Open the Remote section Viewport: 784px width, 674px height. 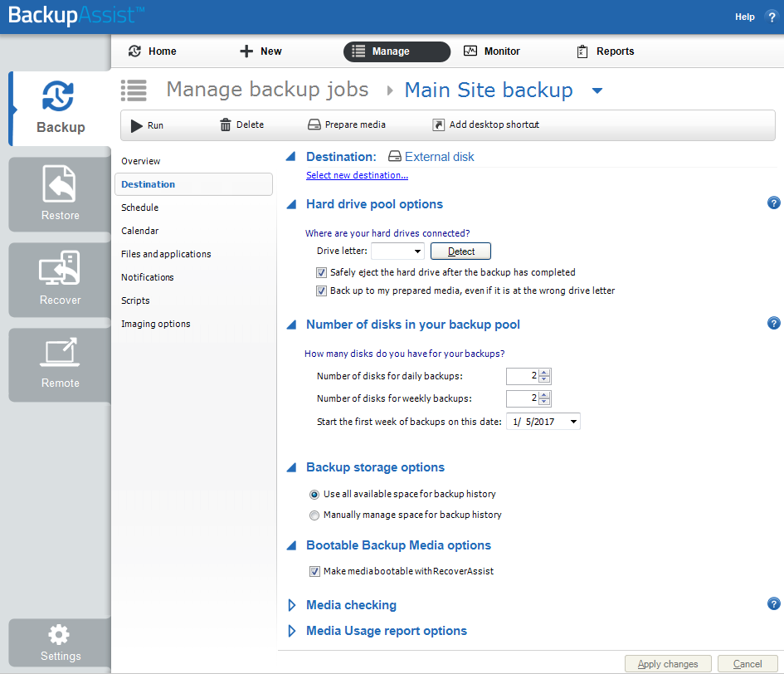tap(60, 364)
